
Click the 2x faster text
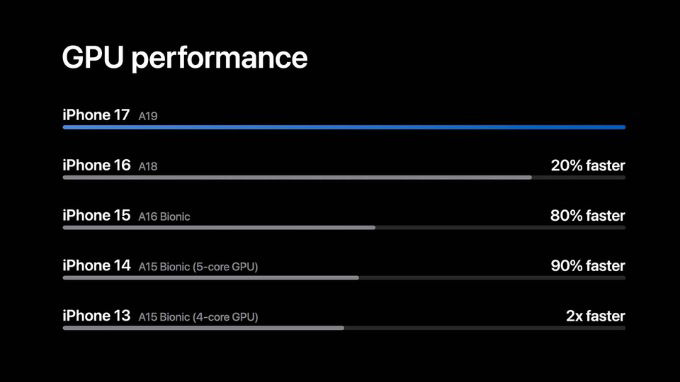click(x=595, y=317)
